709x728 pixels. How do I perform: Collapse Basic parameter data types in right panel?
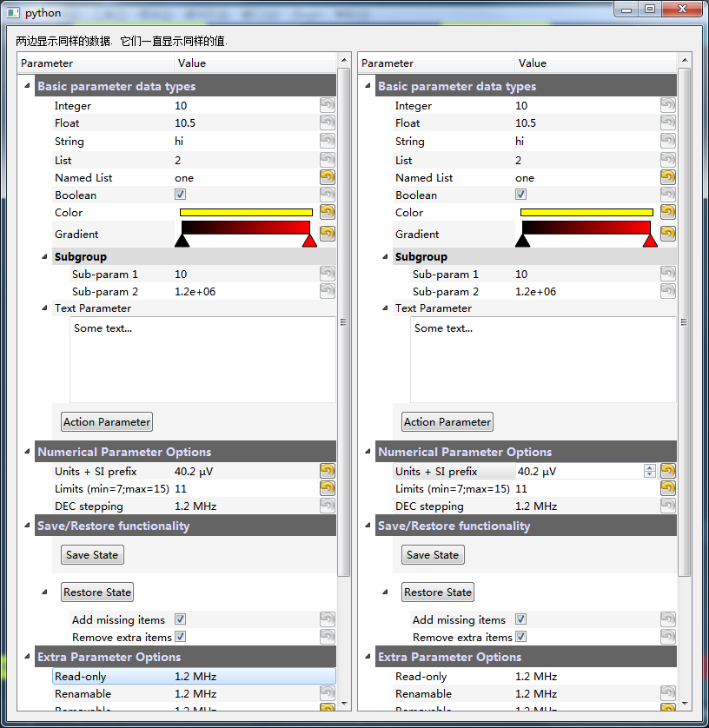click(368, 86)
